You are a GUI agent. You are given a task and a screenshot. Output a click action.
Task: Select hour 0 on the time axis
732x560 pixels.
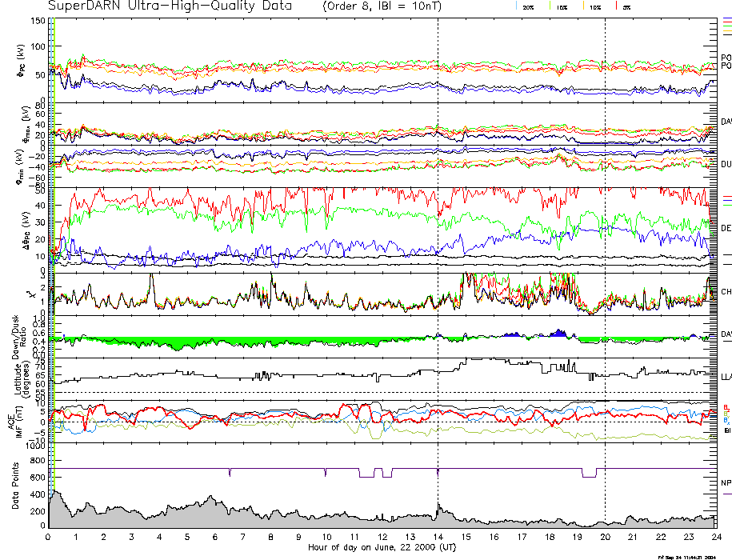(x=49, y=536)
